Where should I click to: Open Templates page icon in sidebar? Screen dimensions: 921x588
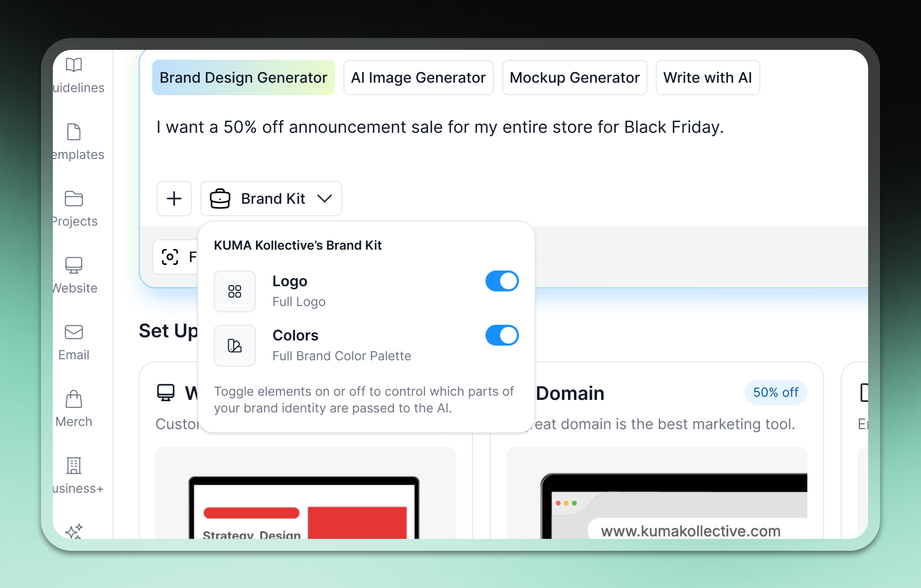74,132
